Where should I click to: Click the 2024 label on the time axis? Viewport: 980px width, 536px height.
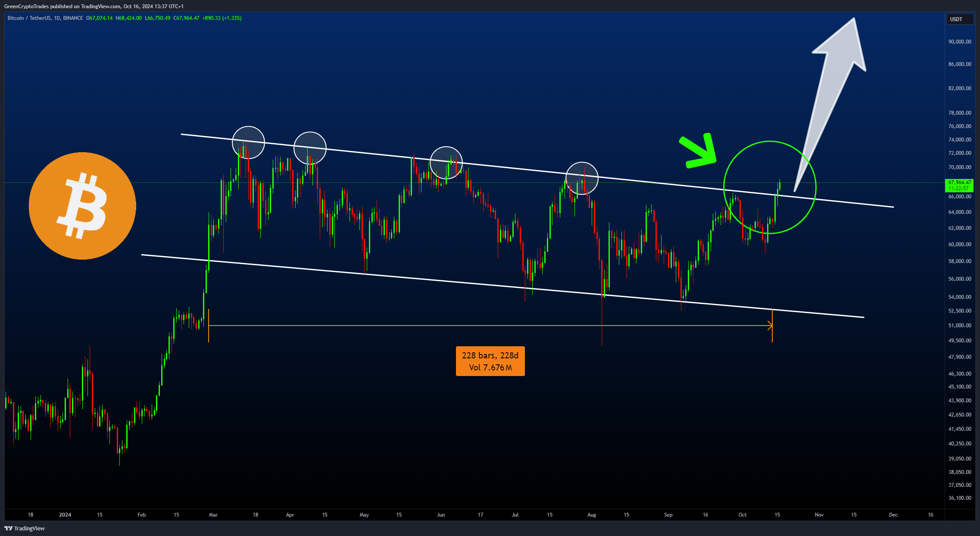pyautogui.click(x=65, y=515)
